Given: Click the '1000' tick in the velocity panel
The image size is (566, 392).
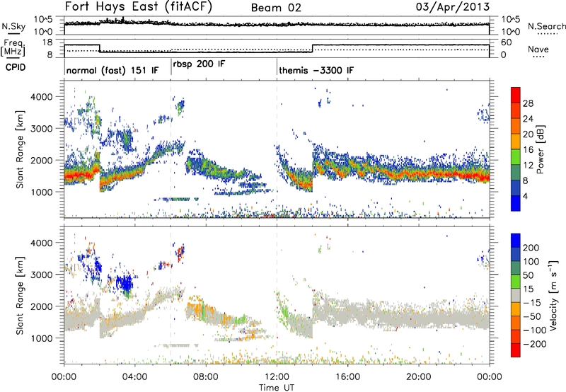Looking at the screenshot, I should point(42,338).
